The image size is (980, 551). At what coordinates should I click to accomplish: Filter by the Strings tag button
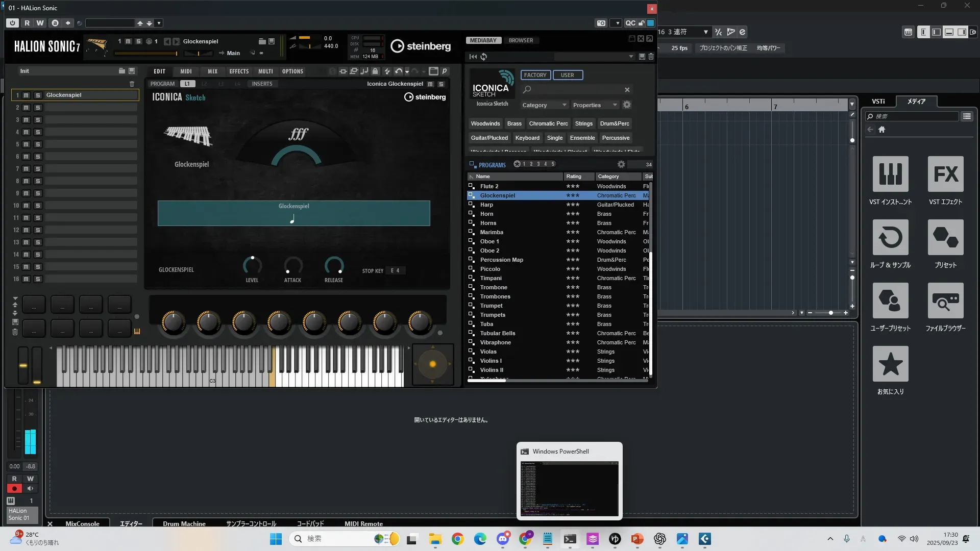tap(583, 123)
